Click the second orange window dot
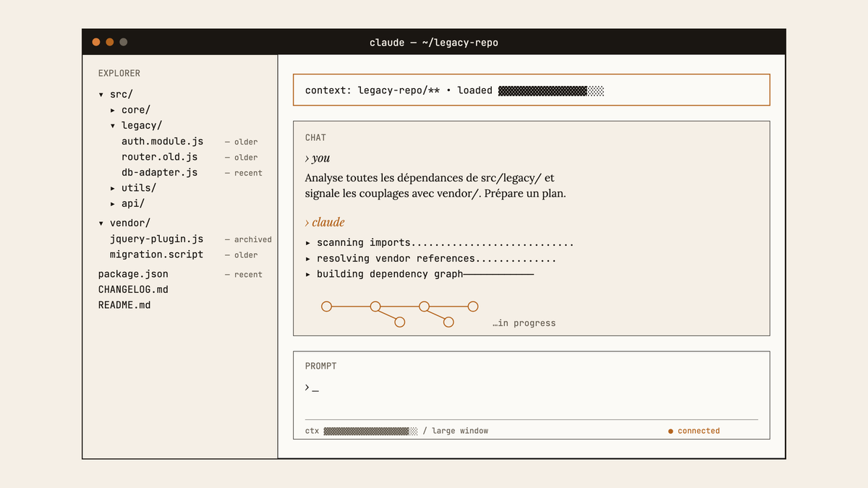This screenshot has height=488, width=868. pyautogui.click(x=110, y=42)
